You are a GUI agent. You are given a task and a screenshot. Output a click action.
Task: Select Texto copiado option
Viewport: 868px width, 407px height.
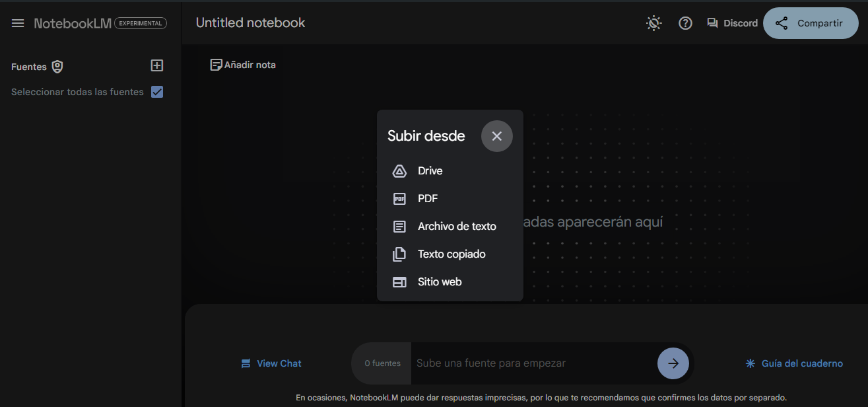(x=450, y=254)
